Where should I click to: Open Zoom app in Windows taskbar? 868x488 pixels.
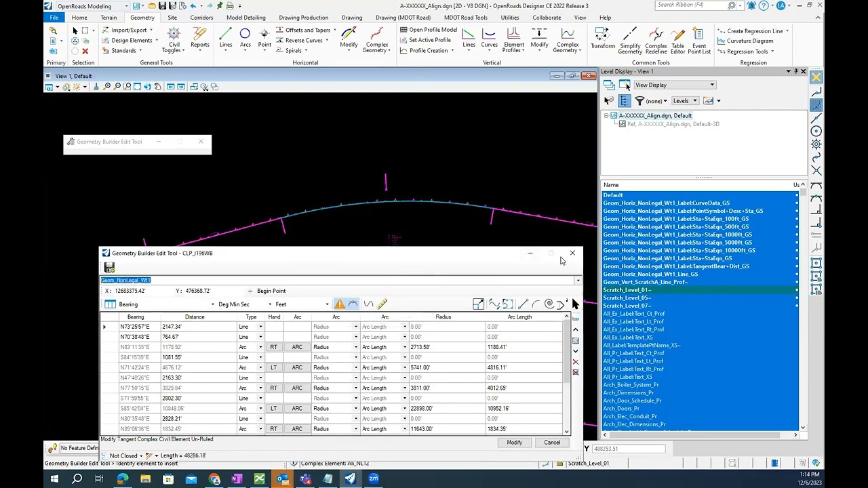coord(373,479)
